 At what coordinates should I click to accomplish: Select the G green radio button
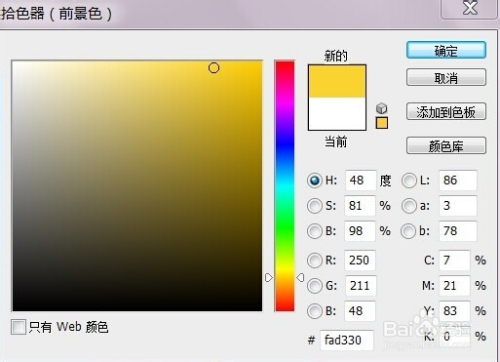314,286
